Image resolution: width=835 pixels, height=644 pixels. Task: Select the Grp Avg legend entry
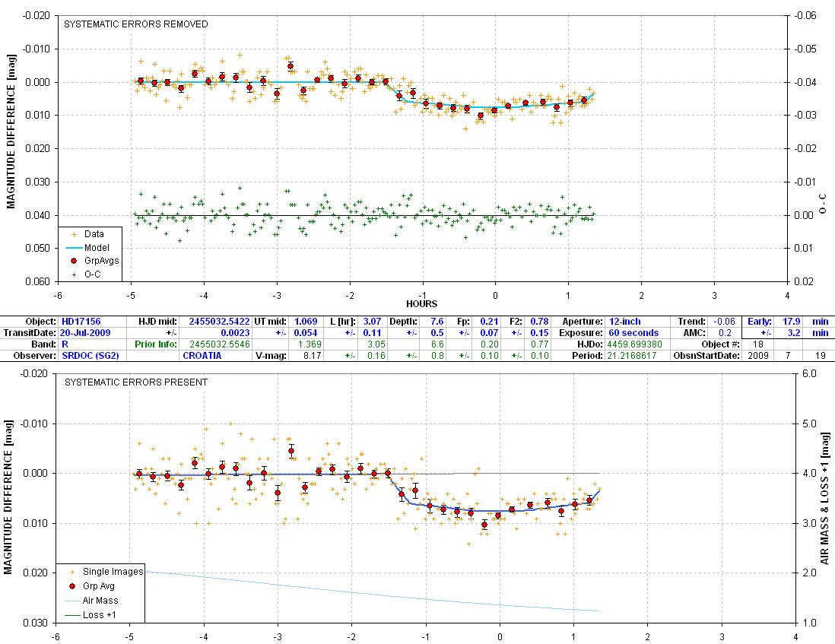pos(92,586)
